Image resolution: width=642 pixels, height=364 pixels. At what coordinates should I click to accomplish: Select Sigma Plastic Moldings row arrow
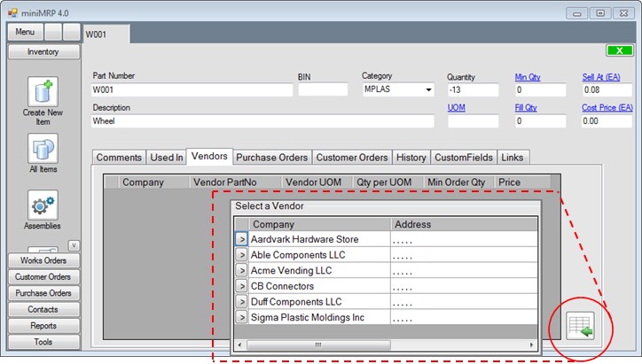(241, 317)
